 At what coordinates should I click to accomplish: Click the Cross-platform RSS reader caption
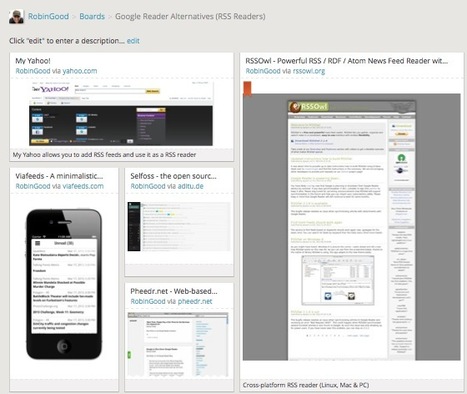pyautogui.click(x=306, y=385)
